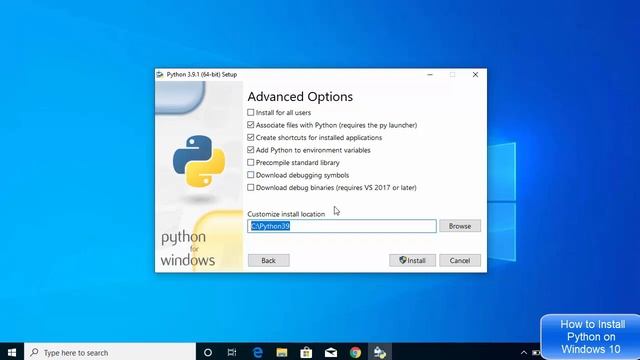The width and height of the screenshot is (640, 360).
Task: Go Back to previous setup page
Action: coord(269,260)
